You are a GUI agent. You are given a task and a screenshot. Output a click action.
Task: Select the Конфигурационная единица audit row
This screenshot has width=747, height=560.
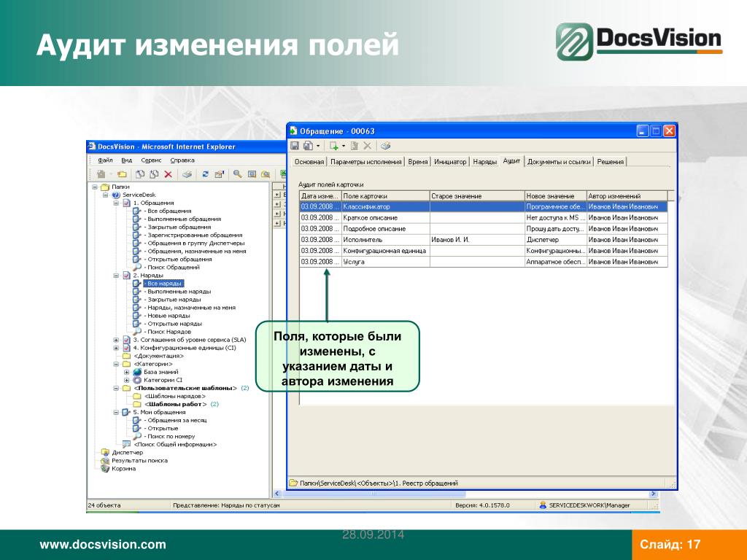pos(484,251)
